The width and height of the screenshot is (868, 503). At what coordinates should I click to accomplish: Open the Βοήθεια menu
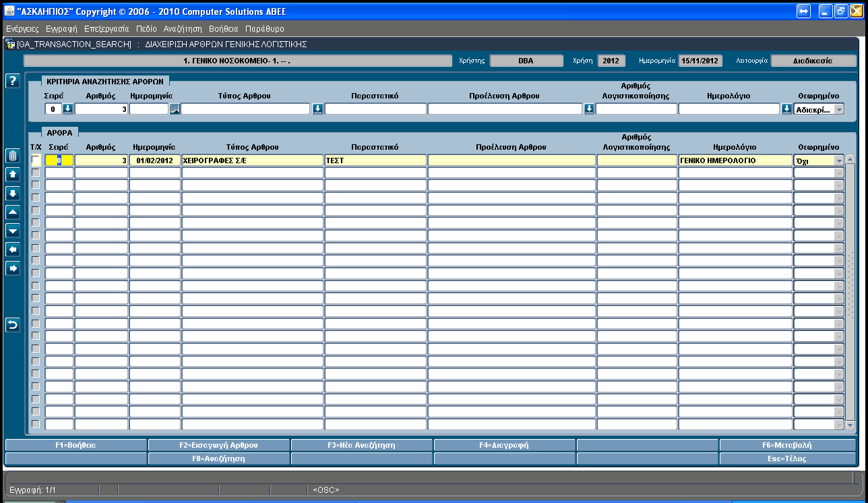click(224, 29)
